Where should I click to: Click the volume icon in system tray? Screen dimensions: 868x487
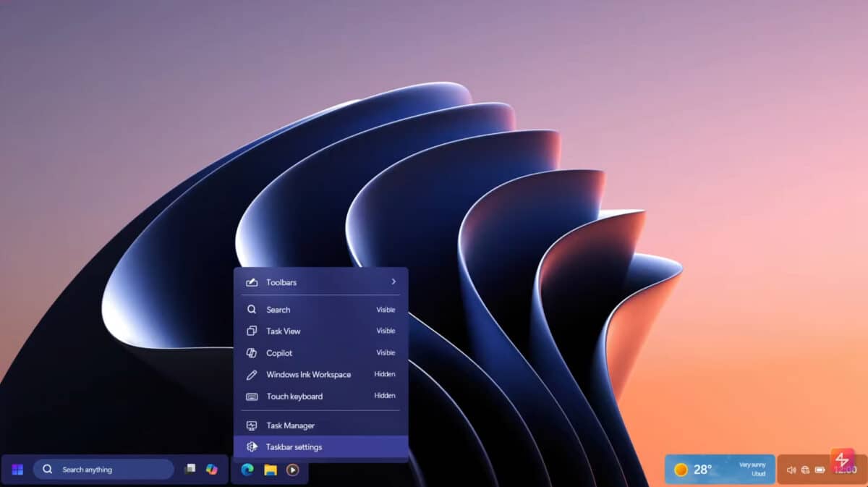791,470
